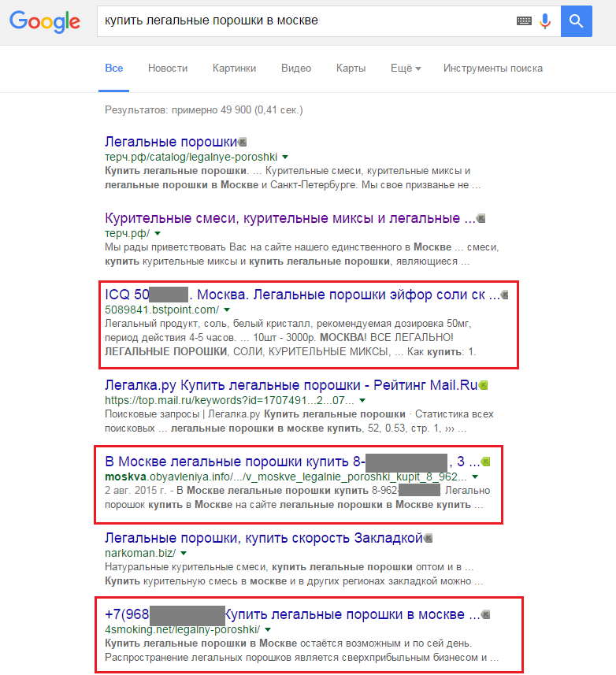616x675 pixels.
Task: Open the 'Легальные порошки' result link
Action: point(171,142)
